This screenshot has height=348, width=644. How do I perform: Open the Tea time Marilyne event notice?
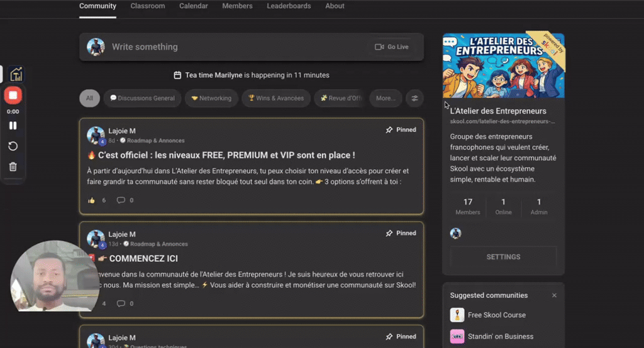tap(252, 75)
